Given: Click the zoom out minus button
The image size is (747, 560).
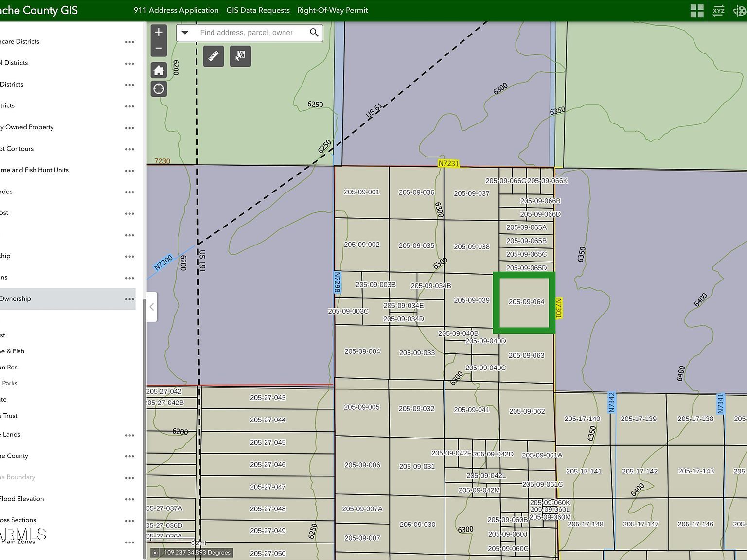Looking at the screenshot, I should click(159, 48).
